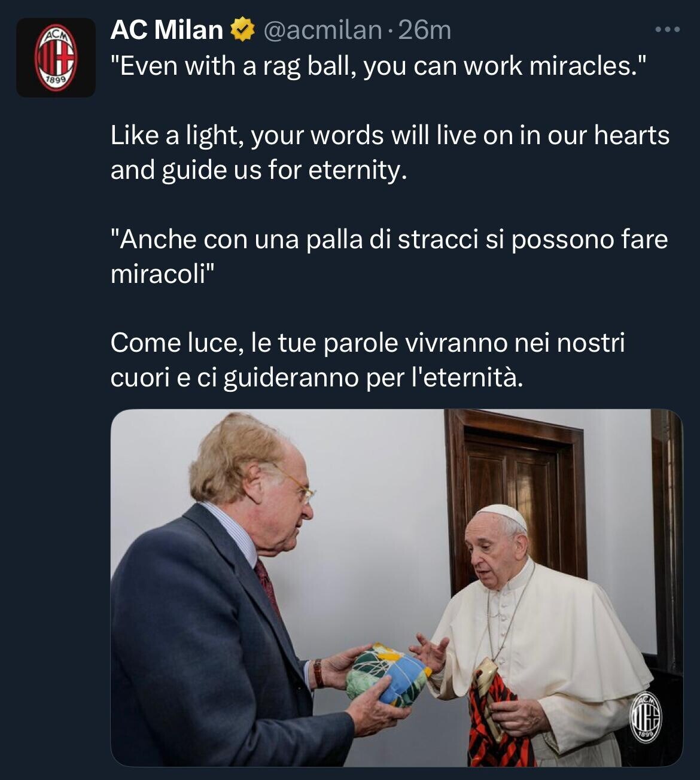
Task: Open the AC Milan profile avatar
Action: (56, 57)
